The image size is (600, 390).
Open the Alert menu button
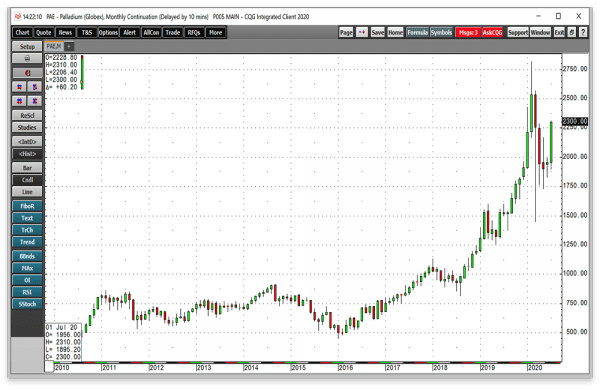[x=130, y=33]
